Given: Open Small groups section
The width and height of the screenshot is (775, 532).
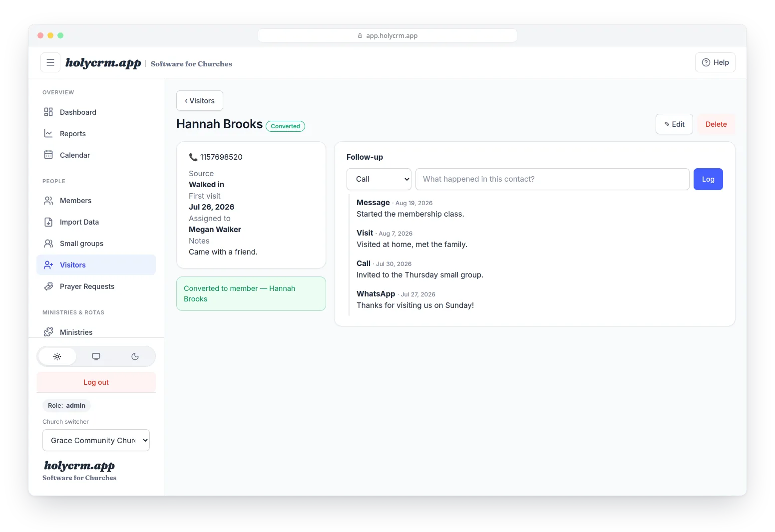Looking at the screenshot, I should pos(96,243).
